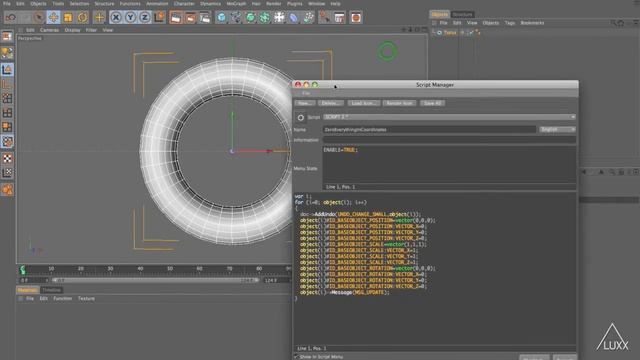Click the Render to Picture Viewer icon
The width and height of the screenshot is (640, 360).
pyautogui.click(x=190, y=18)
